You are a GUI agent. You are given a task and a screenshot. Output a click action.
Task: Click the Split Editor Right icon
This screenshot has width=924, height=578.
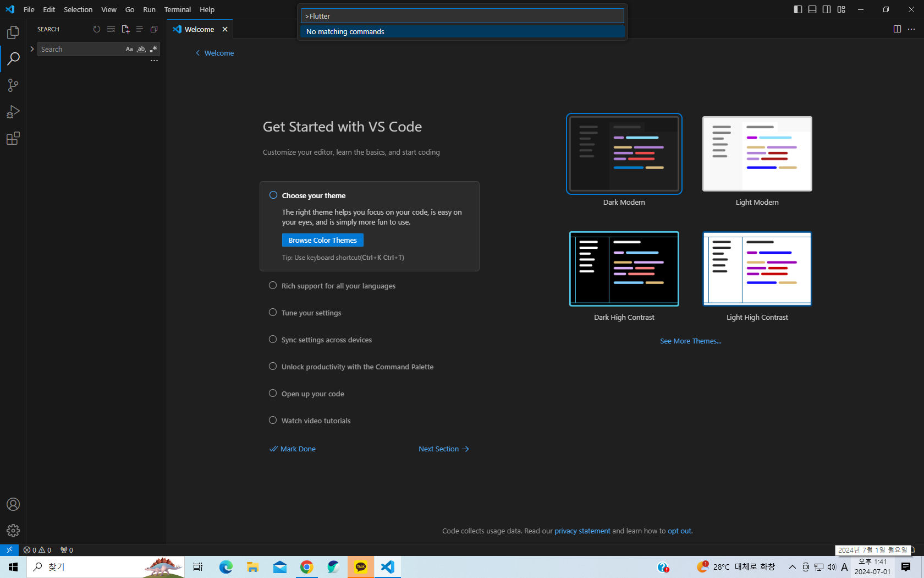(897, 29)
